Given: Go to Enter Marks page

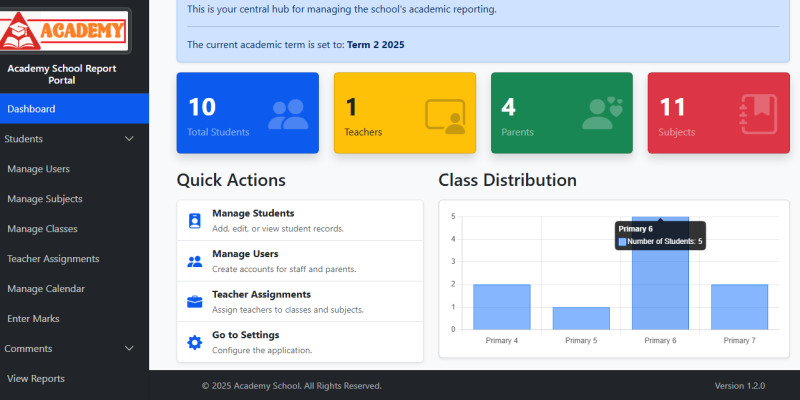Looking at the screenshot, I should coord(33,319).
